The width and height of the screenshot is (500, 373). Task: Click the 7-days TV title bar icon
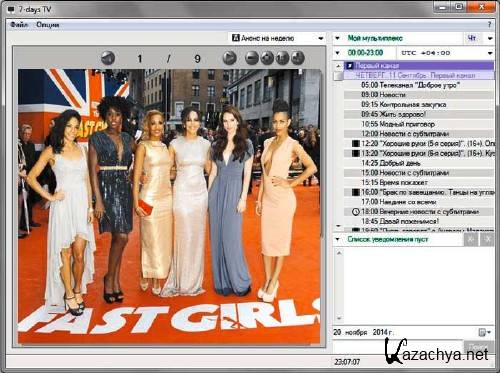point(11,9)
